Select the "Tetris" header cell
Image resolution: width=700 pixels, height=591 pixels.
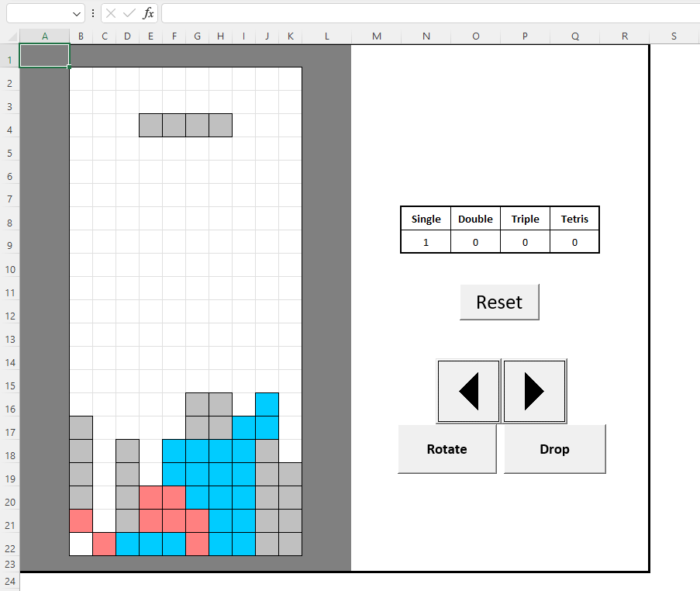574,219
